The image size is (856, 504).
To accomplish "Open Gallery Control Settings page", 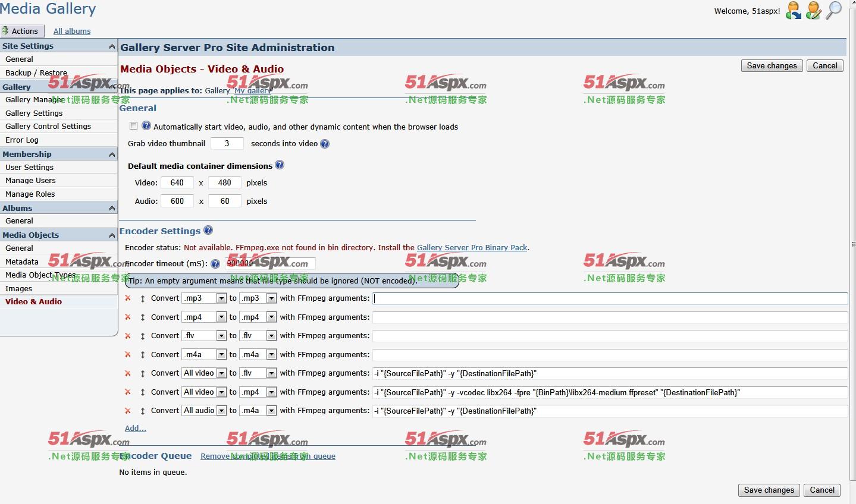I will coord(48,126).
